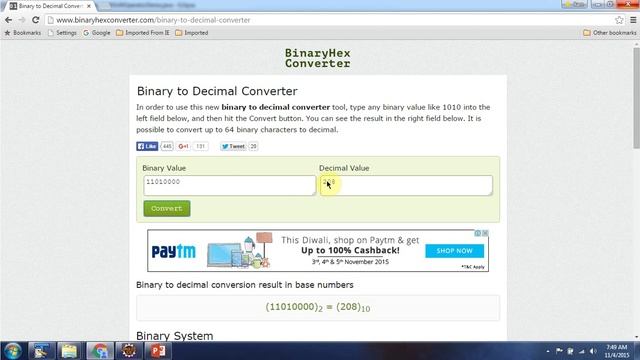Reload the page with the refresh icon
This screenshot has height=360, width=640.
coord(36,20)
